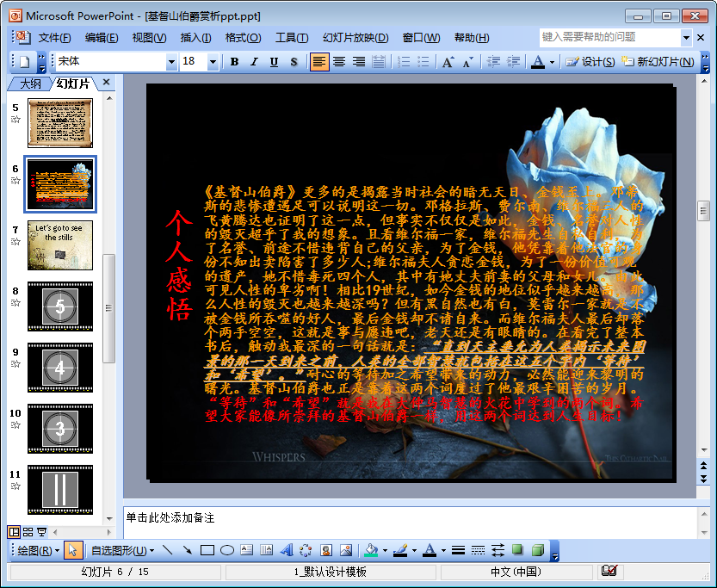Increase indent level
717x588 pixels.
click(514, 62)
